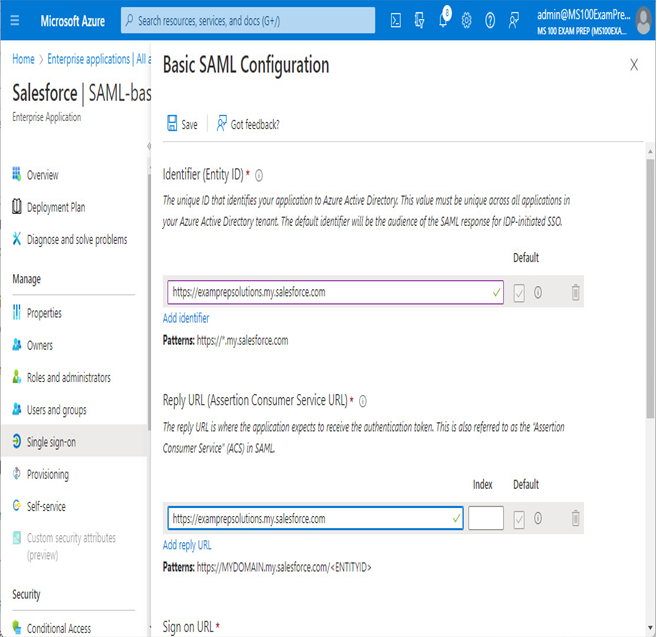
Task: Click the Users and groups icon
Action: click(x=17, y=409)
